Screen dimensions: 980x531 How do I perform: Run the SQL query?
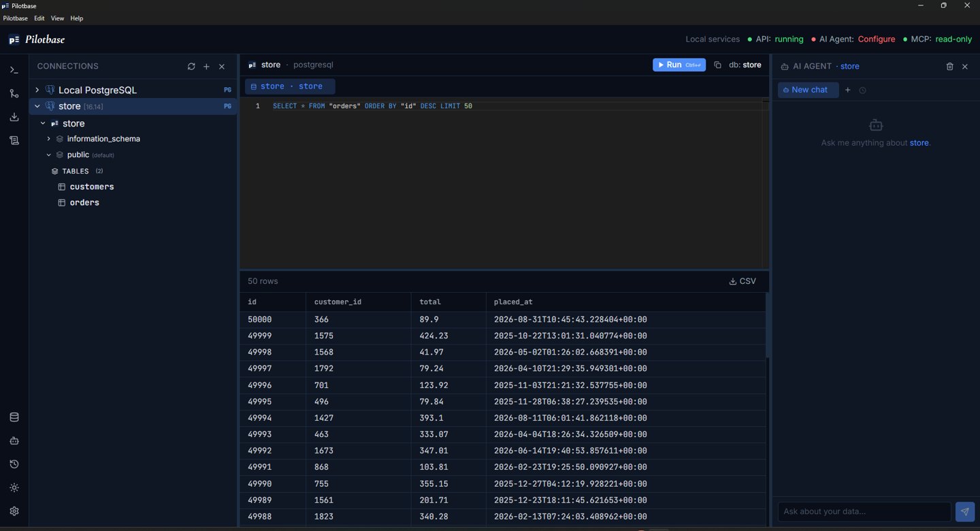(x=679, y=65)
